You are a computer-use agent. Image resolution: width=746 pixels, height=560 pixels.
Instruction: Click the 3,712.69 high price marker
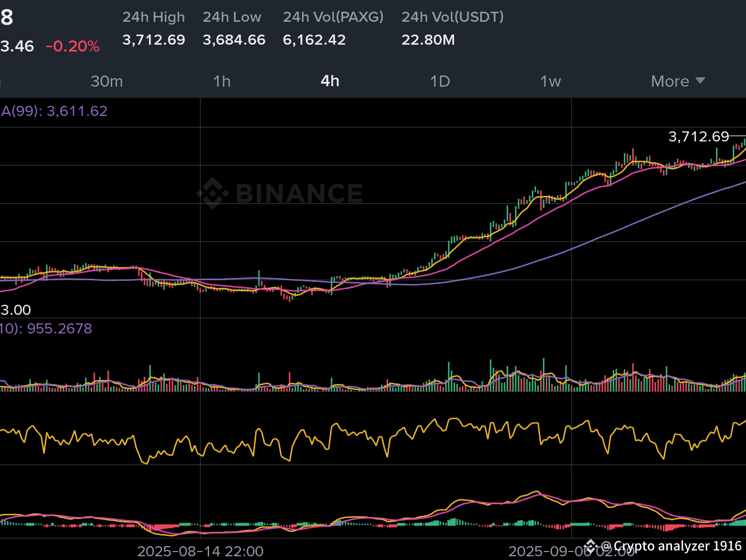tap(699, 137)
